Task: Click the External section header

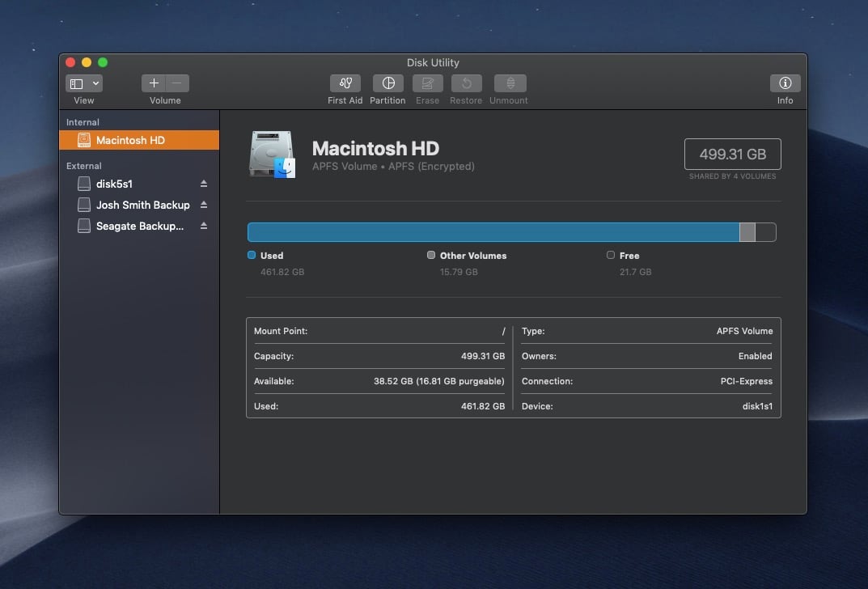Action: (83, 166)
